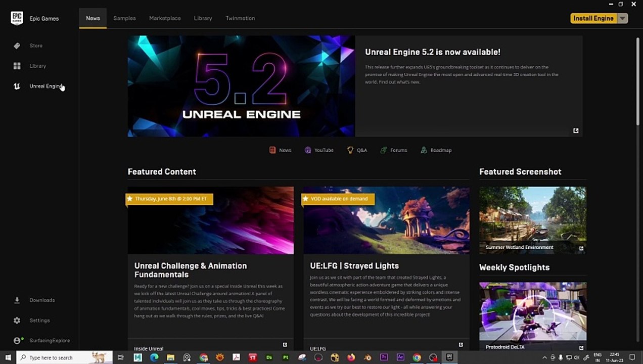Screen dimensions: 643x364
Task: Open the Settings text link
Action: click(39, 320)
